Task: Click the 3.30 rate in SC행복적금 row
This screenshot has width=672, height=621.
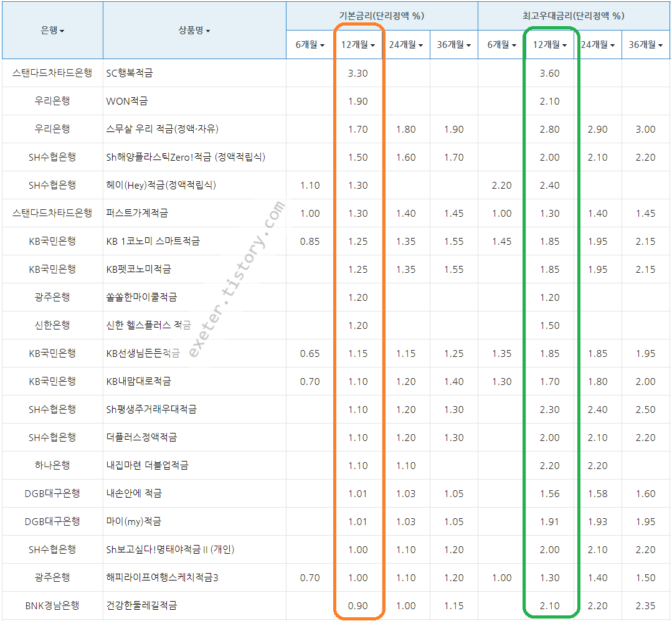Action: 358,73
